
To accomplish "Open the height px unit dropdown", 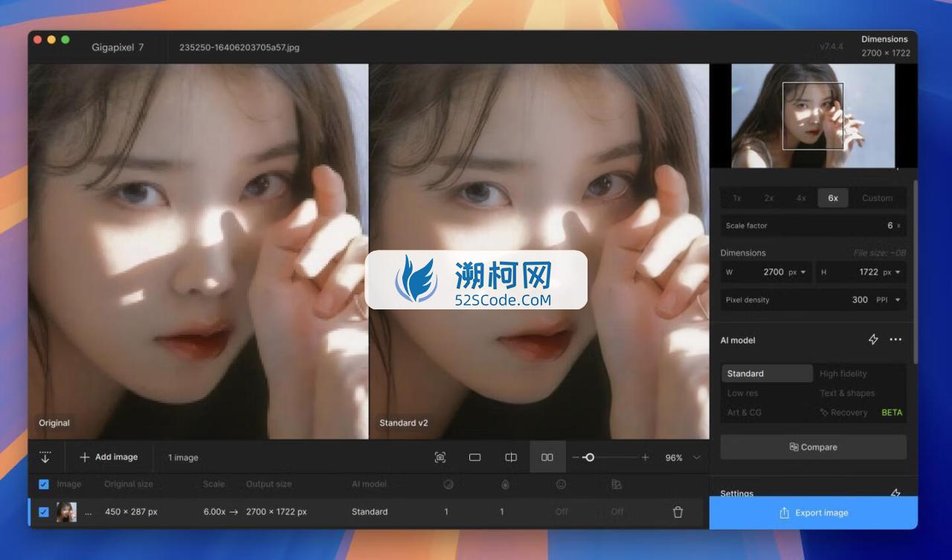I will click(x=892, y=272).
